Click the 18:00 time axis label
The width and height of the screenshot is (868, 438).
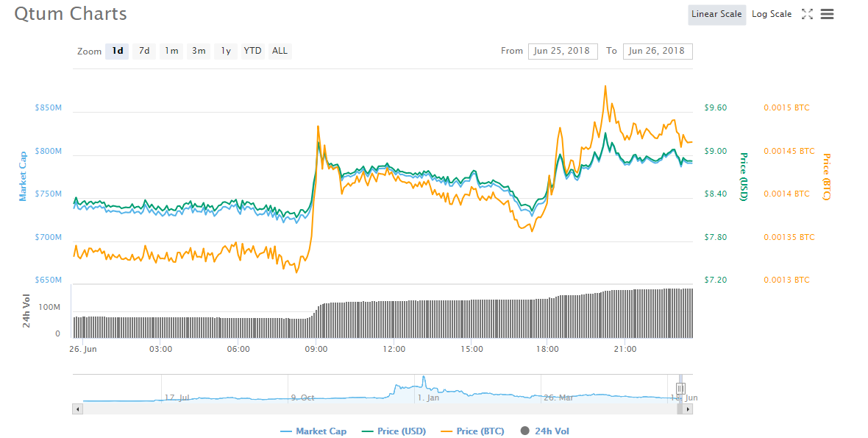point(547,350)
